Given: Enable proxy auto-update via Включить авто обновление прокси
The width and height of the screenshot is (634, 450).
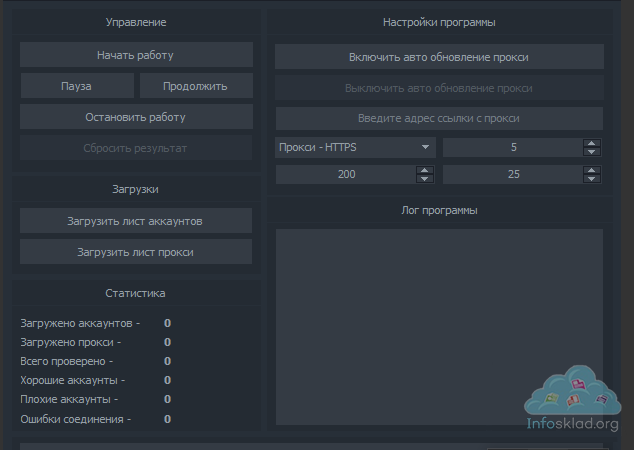Looking at the screenshot, I should coord(439,57).
